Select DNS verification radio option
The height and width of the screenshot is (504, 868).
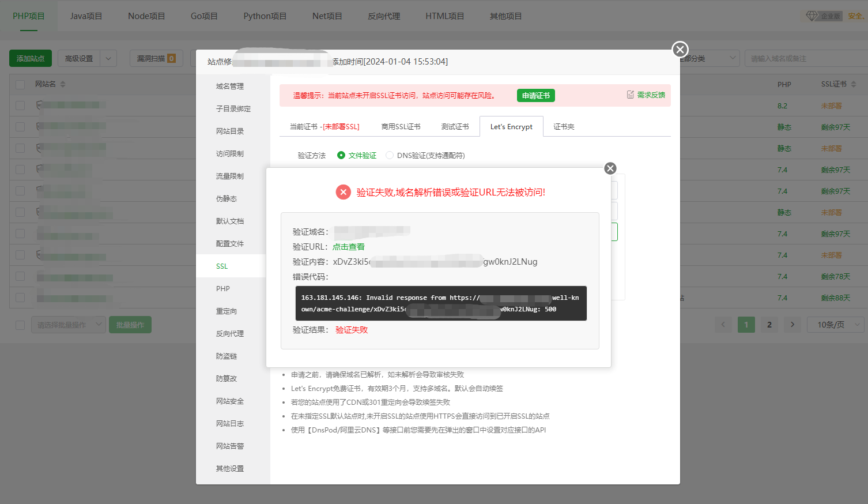click(390, 155)
